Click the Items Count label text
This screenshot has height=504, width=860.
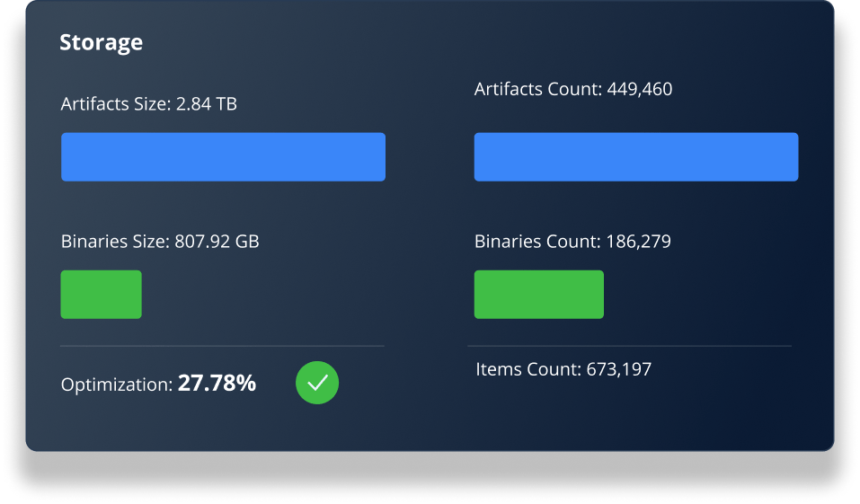click(x=529, y=368)
